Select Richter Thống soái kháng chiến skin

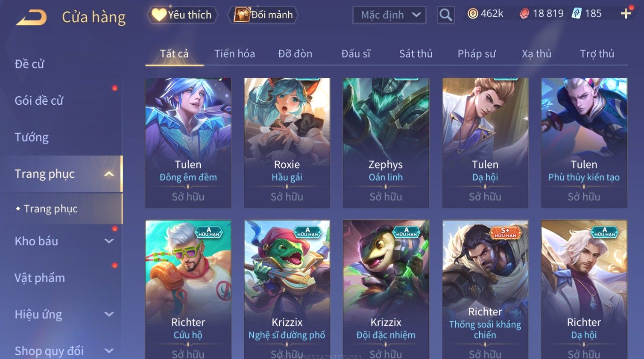click(x=485, y=289)
